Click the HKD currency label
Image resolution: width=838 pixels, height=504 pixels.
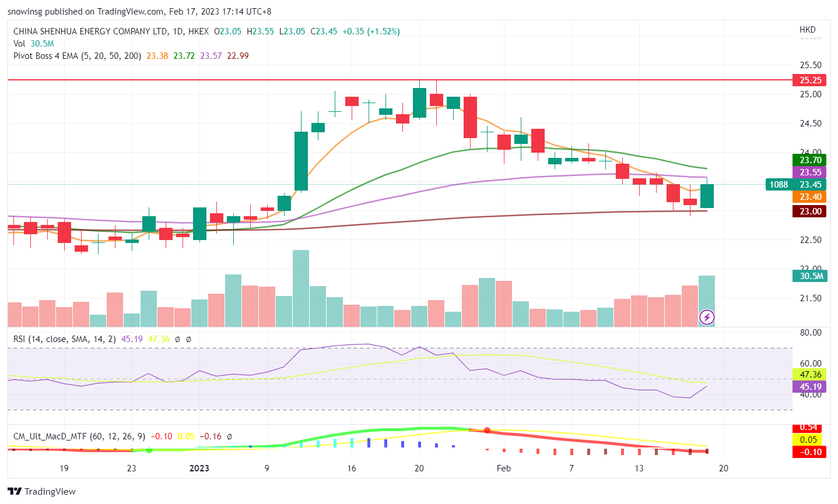click(x=807, y=30)
